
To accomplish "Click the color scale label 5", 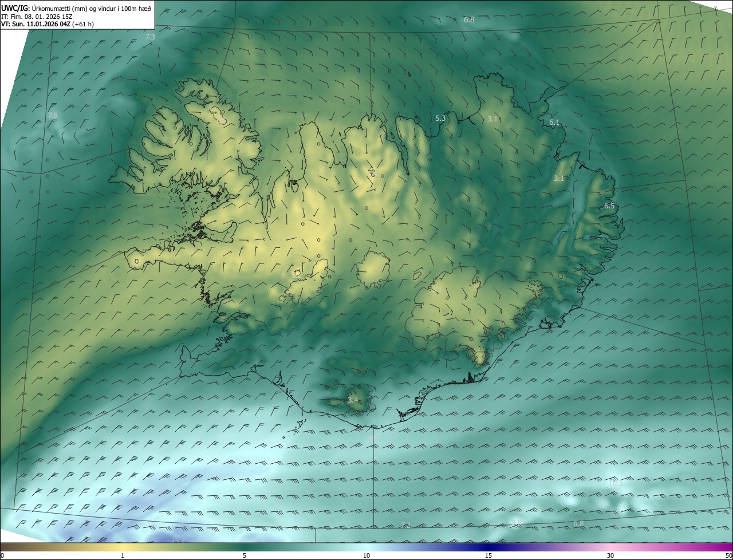I will (x=245, y=555).
